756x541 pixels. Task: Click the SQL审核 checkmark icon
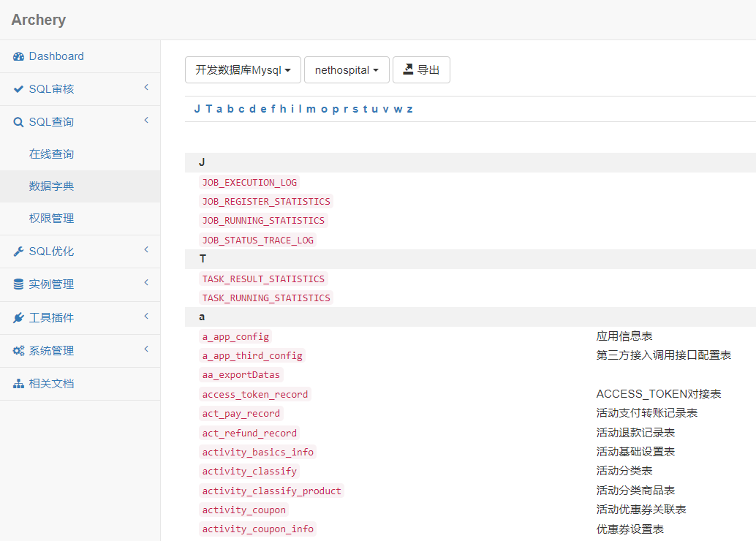coord(19,89)
